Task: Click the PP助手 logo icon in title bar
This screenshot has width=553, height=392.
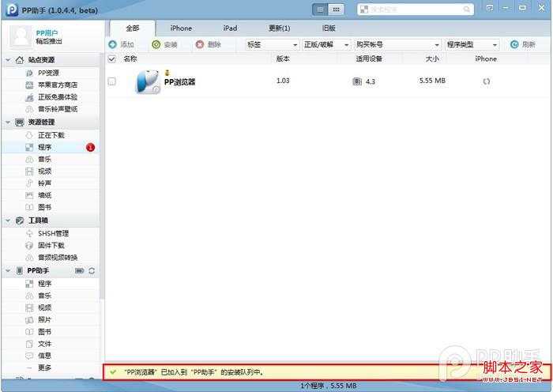Action: 12,10
